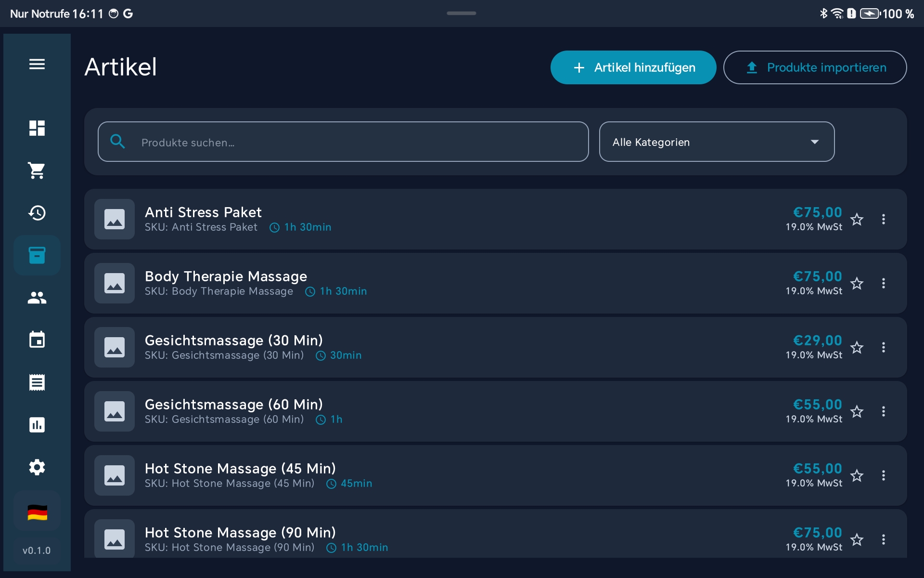Switch language via German flag button
924x578 pixels.
(37, 512)
